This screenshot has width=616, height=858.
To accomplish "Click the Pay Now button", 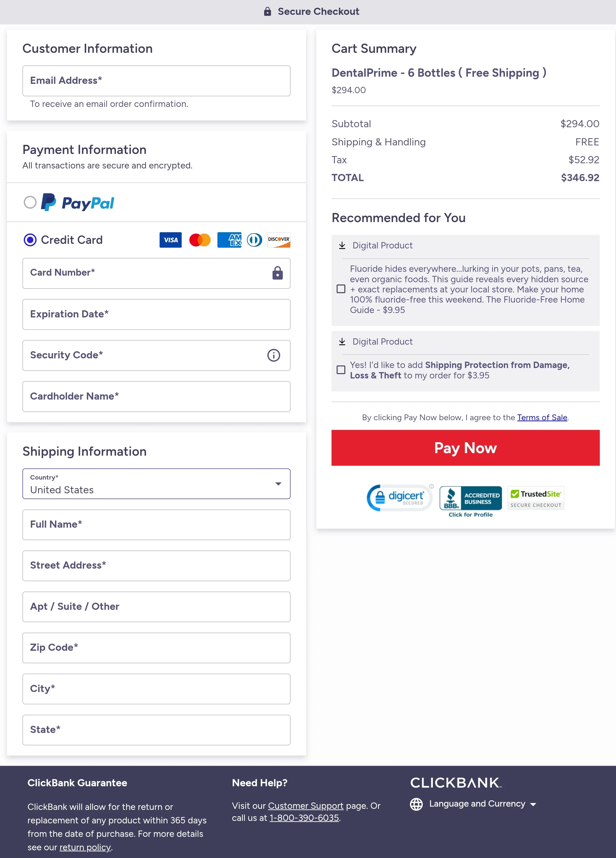I will pyautogui.click(x=465, y=447).
